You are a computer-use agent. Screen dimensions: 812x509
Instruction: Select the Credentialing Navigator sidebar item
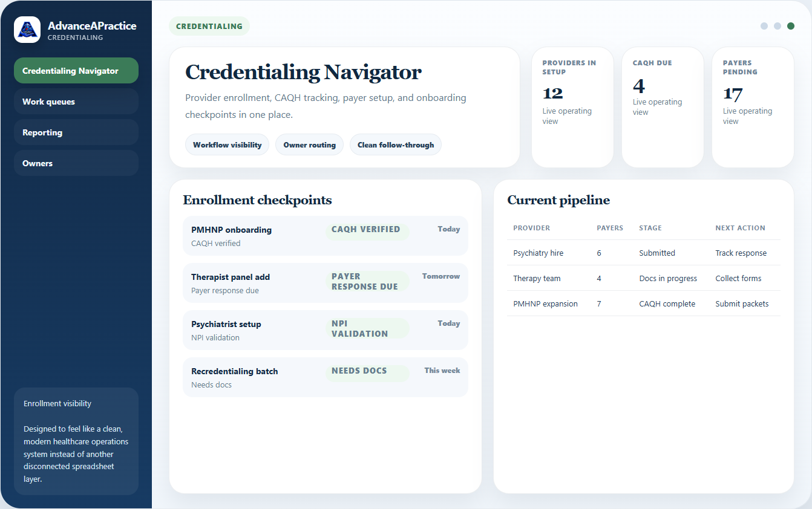(x=76, y=70)
